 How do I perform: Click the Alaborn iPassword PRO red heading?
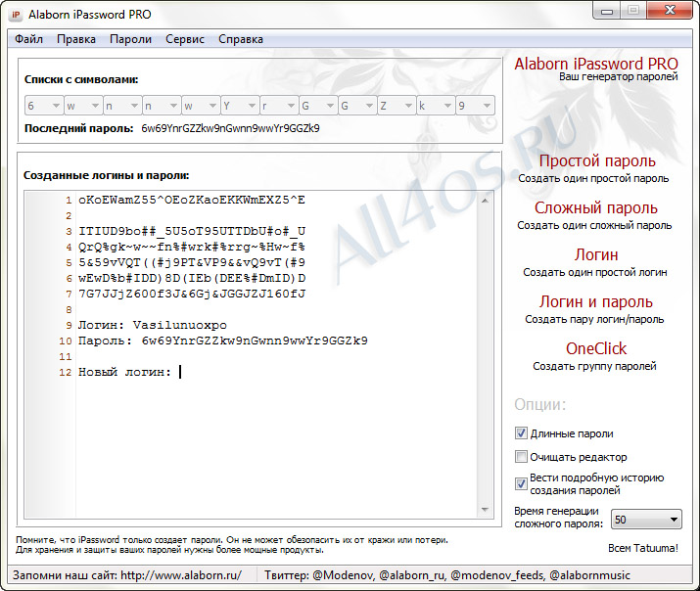tap(596, 64)
